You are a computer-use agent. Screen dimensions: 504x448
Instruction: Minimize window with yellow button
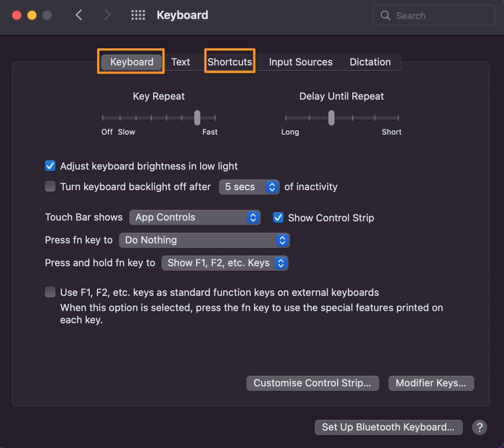(x=32, y=15)
